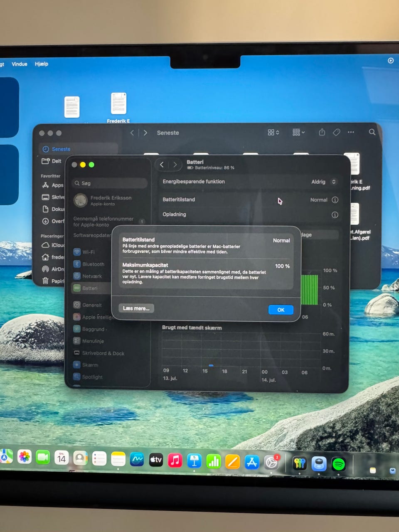This screenshot has height=532, width=399.
Task: Open Finder icon view switcher dropdown
Action: (273, 132)
